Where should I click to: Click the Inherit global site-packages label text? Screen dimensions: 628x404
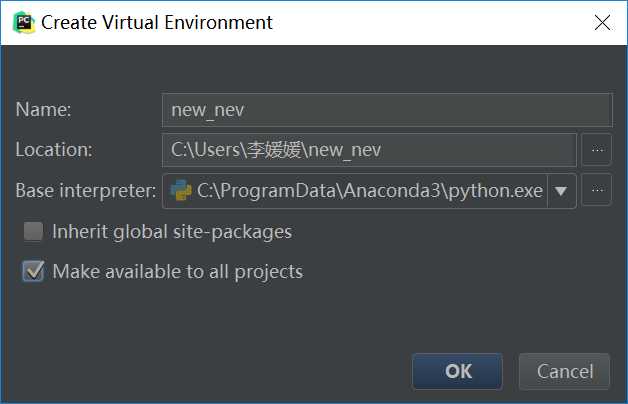pos(172,232)
